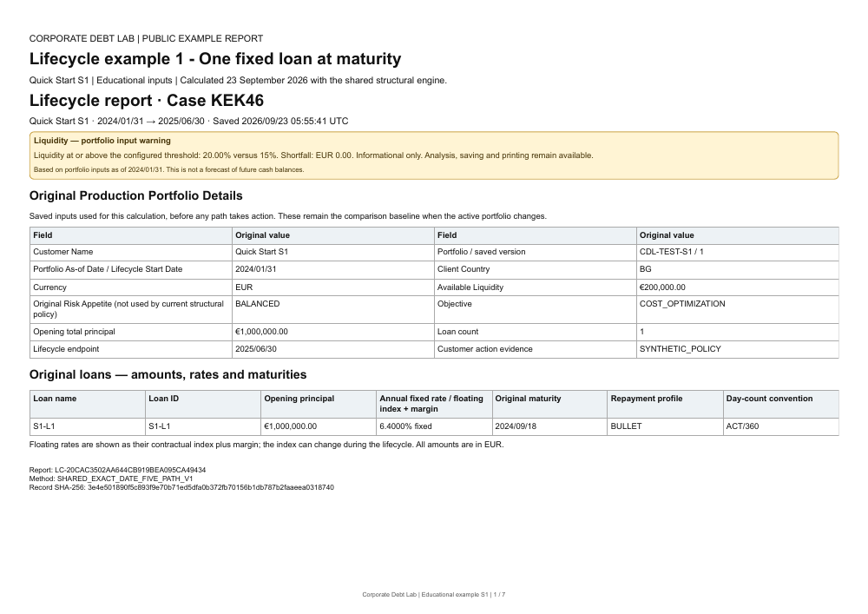Viewport: 868px width, 614px height.
Task: Click the 'Original maturity' column header
Action: click(549, 404)
